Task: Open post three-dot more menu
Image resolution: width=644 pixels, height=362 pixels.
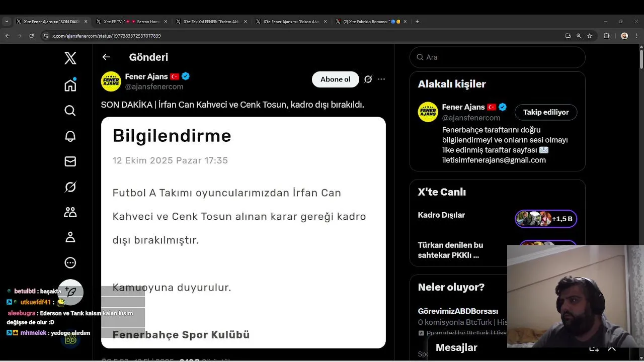Action: pyautogui.click(x=381, y=79)
